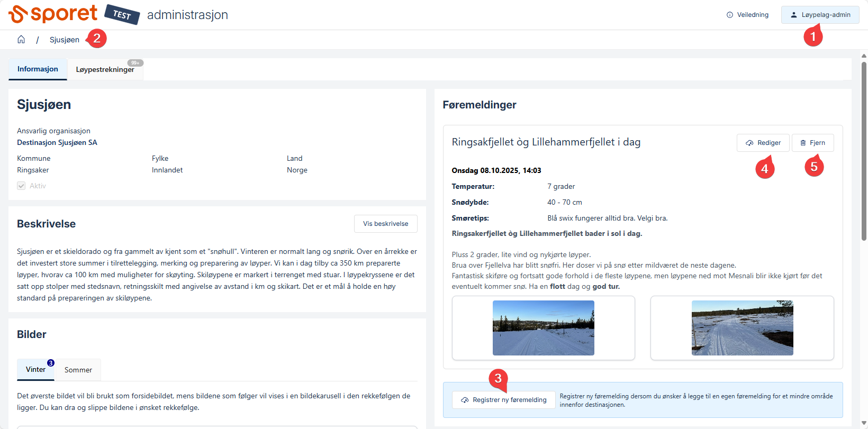Open first snowy trail photo thumbnail
This screenshot has width=868, height=429.
543,328
